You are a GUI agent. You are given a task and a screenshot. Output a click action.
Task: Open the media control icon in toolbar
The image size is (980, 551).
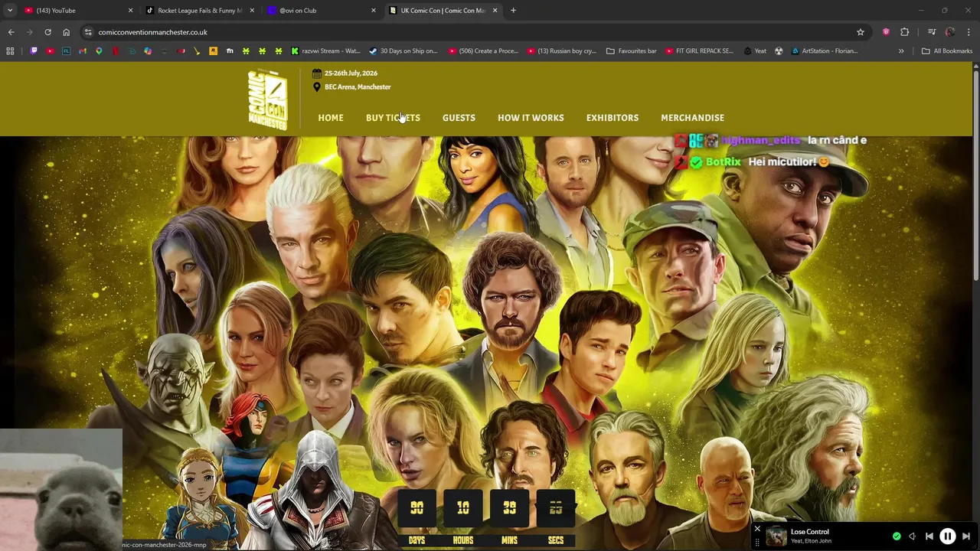pyautogui.click(x=932, y=32)
